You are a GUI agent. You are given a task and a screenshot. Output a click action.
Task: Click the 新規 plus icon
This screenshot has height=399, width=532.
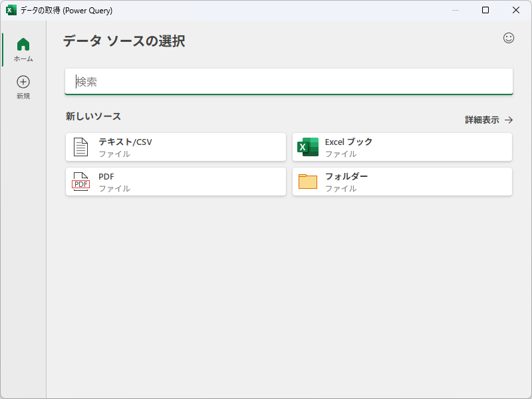point(23,83)
